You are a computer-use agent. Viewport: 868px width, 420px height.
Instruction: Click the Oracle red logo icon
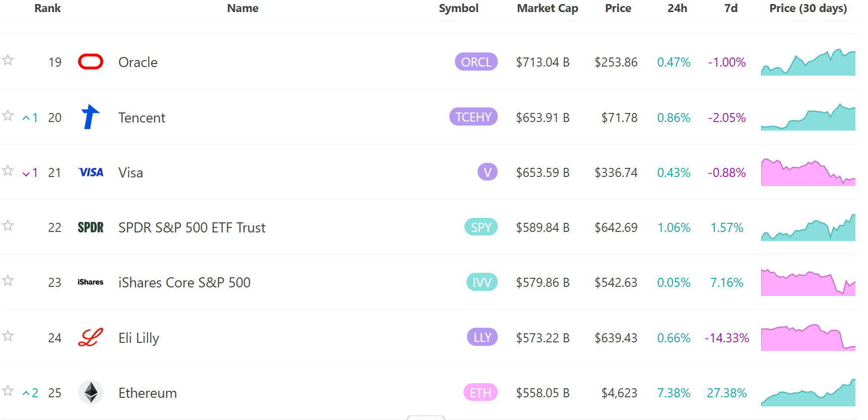coord(91,62)
